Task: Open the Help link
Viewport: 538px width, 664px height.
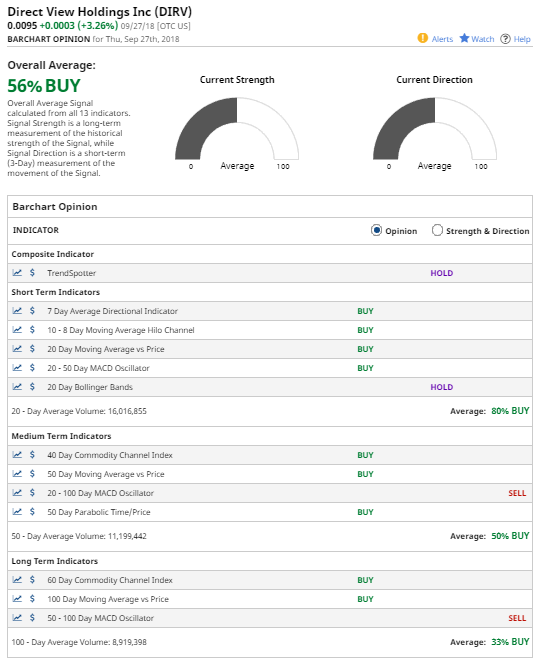Action: click(522, 39)
